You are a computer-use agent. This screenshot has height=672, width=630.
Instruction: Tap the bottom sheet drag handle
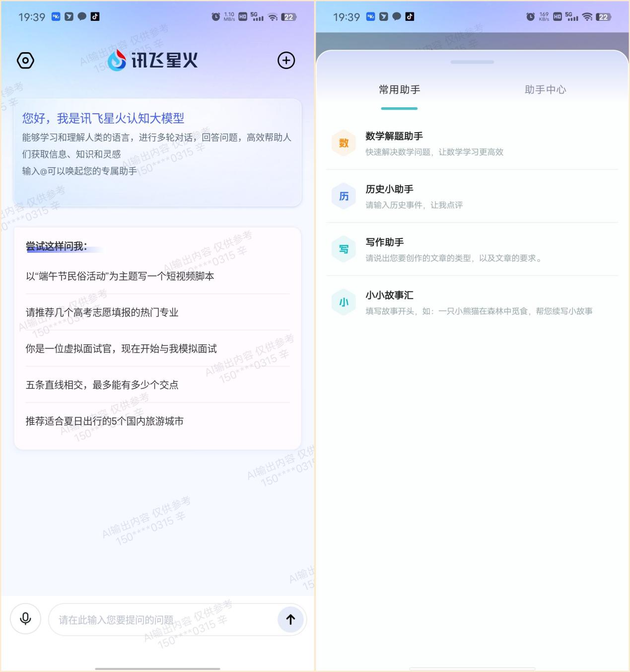click(x=472, y=62)
